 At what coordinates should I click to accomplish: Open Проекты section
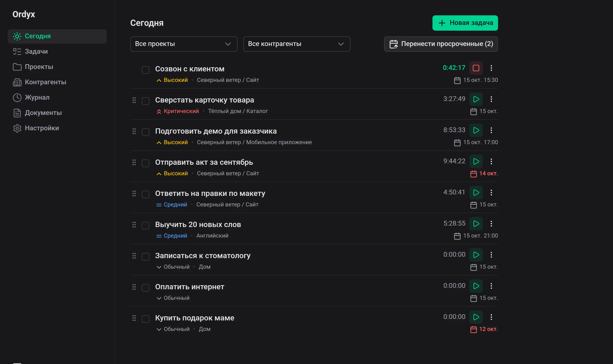point(57,67)
